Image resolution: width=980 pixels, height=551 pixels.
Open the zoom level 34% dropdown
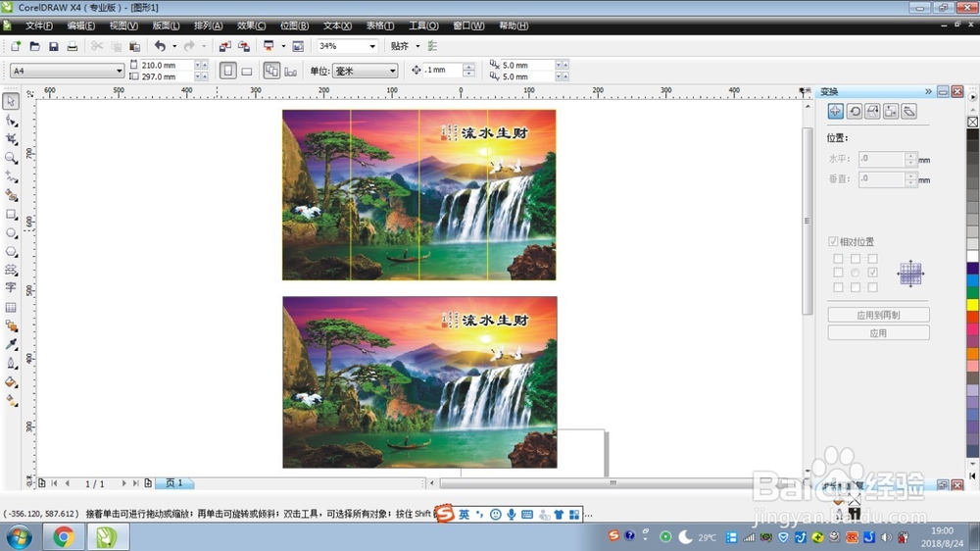(x=372, y=46)
